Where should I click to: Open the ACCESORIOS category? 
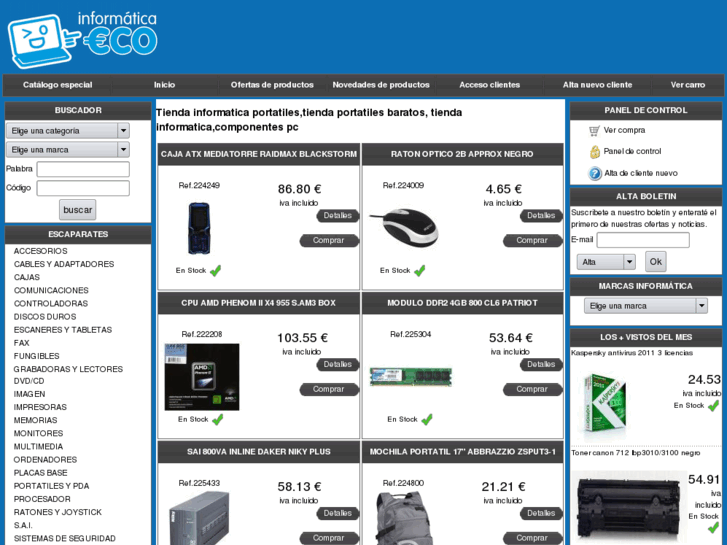[x=40, y=251]
